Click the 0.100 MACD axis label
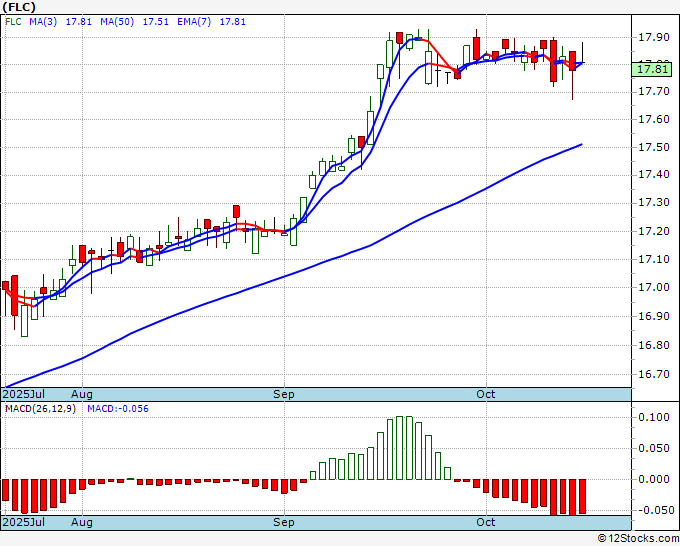680x546 pixels. point(654,417)
